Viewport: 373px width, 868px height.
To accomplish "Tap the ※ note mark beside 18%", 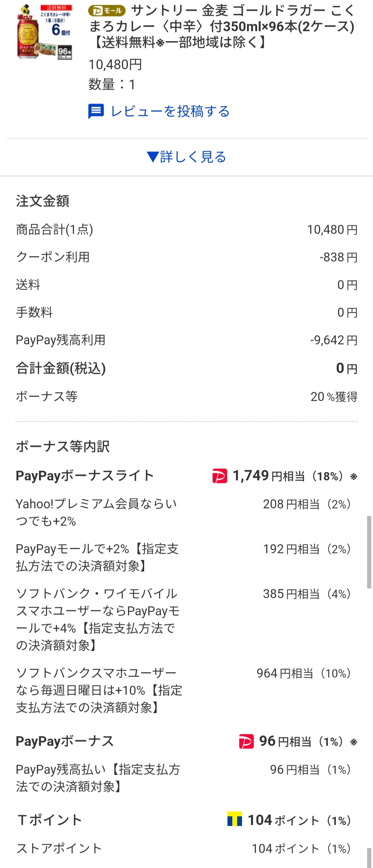I will point(353,477).
